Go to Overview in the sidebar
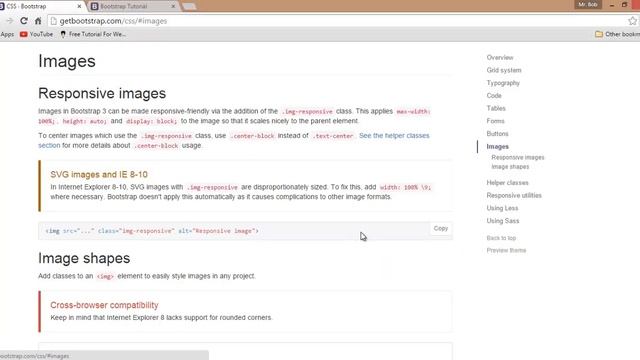This screenshot has height=360, width=640. tap(500, 58)
